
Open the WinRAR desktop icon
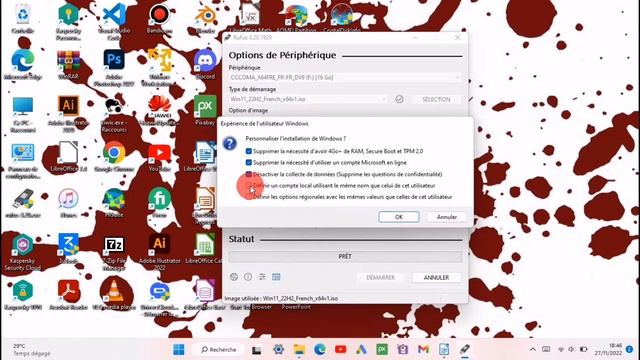pos(68,64)
